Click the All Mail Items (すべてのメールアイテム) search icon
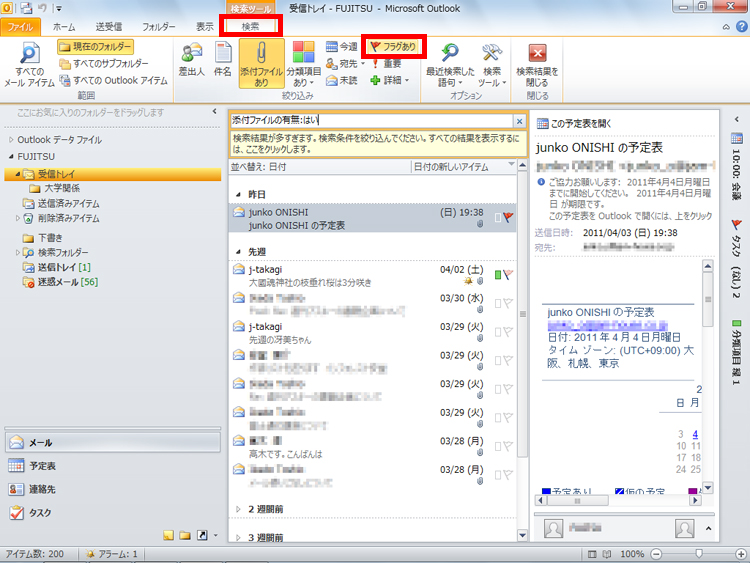 click(29, 65)
